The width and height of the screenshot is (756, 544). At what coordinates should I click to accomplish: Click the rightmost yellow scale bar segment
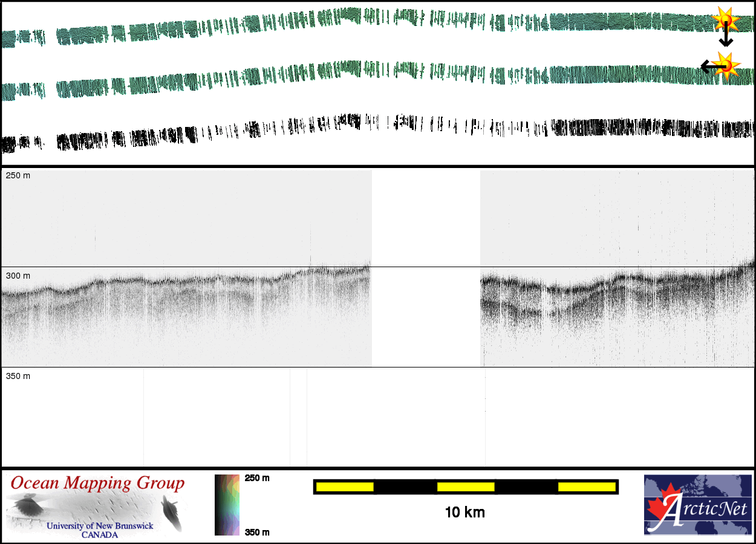[x=586, y=487]
